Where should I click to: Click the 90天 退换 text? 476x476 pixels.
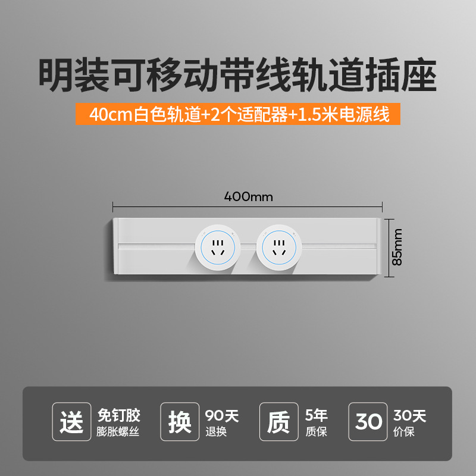(x=222, y=423)
